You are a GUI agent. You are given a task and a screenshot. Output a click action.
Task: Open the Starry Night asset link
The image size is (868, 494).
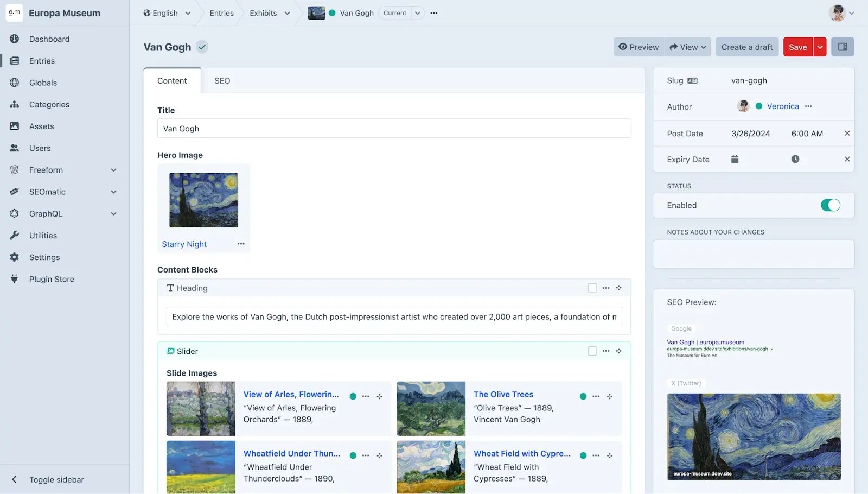click(x=184, y=244)
